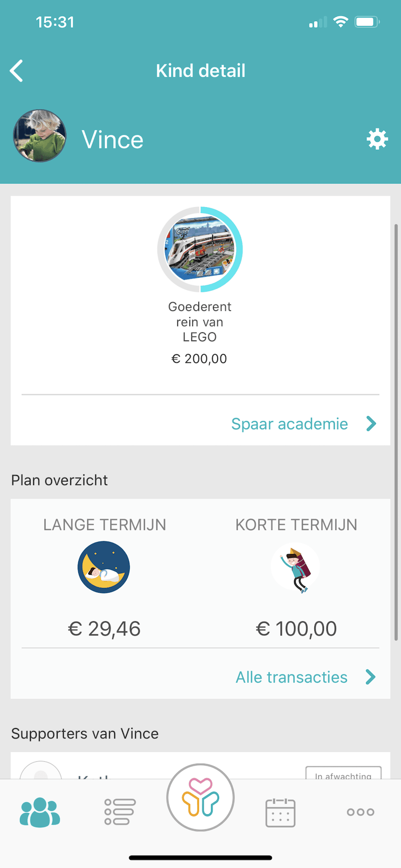
Task: Tap Vince's profile photo
Action: (40, 136)
